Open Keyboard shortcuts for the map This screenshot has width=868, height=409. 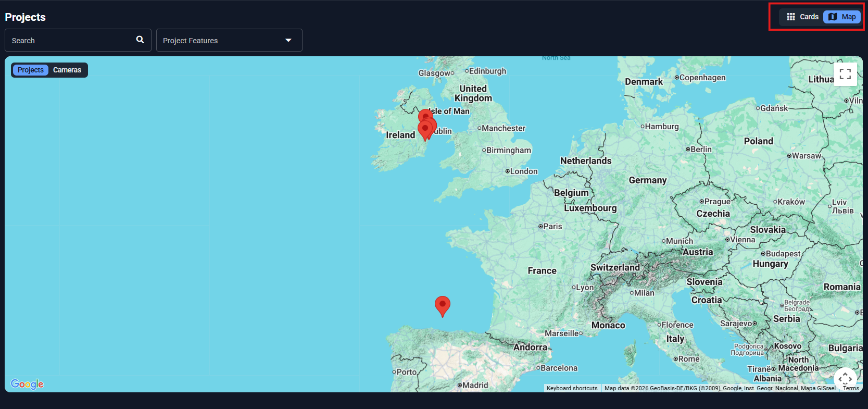(572, 388)
